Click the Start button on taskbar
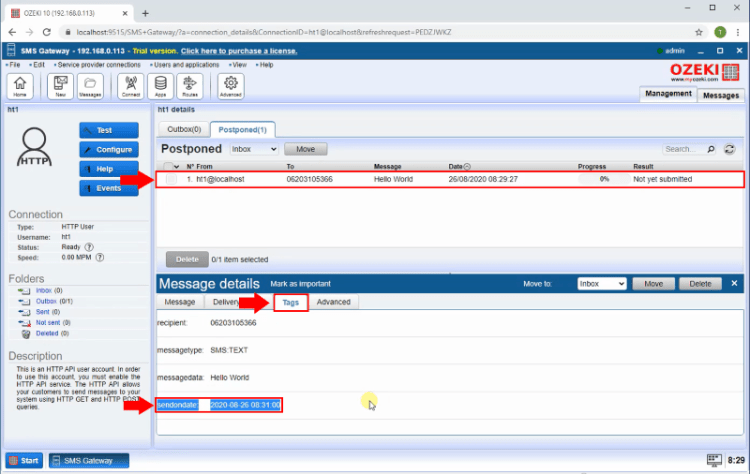This screenshot has width=750, height=474. click(24, 461)
